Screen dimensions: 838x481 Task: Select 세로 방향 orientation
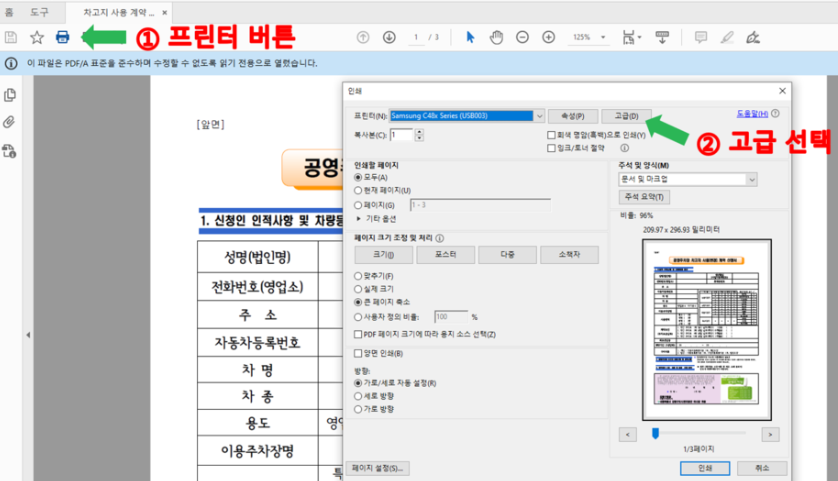coord(358,396)
